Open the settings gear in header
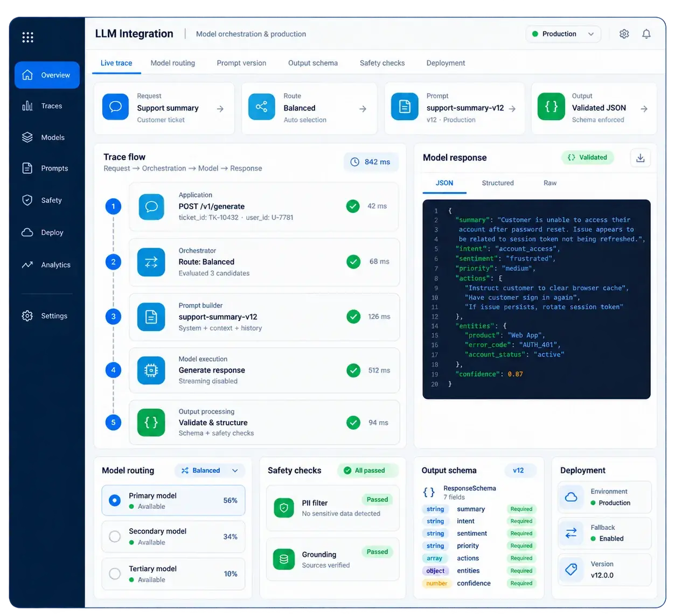675x616 pixels. click(624, 34)
